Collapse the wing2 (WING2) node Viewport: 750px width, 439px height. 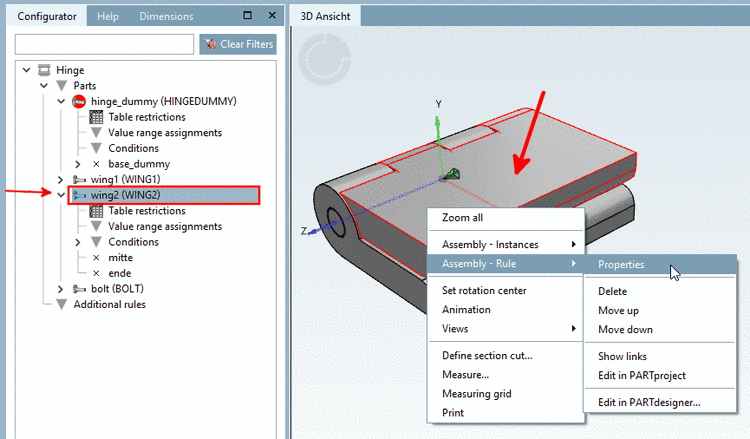pyautogui.click(x=61, y=195)
